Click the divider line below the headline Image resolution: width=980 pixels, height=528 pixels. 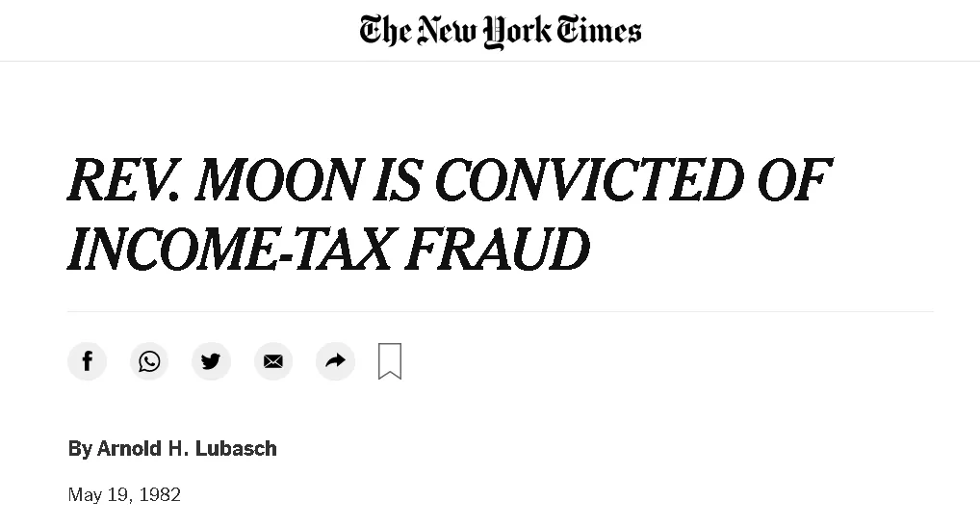click(x=500, y=312)
